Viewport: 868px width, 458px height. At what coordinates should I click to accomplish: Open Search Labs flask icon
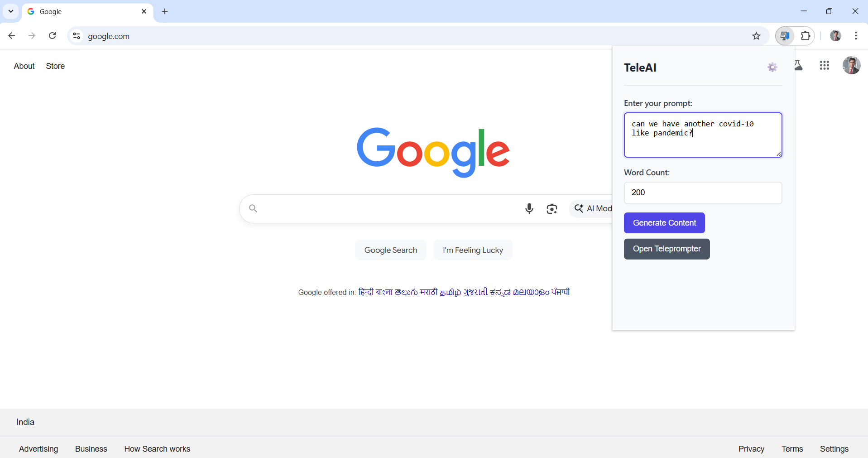799,66
